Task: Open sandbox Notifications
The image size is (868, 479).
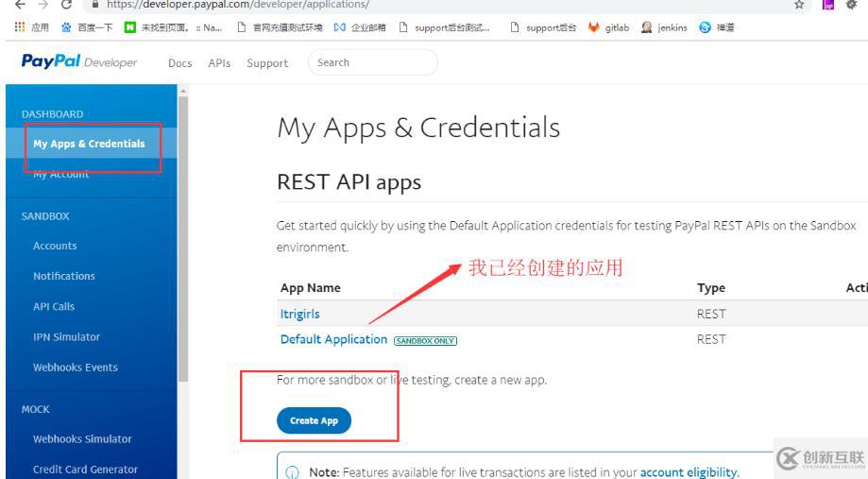Action: click(x=63, y=276)
